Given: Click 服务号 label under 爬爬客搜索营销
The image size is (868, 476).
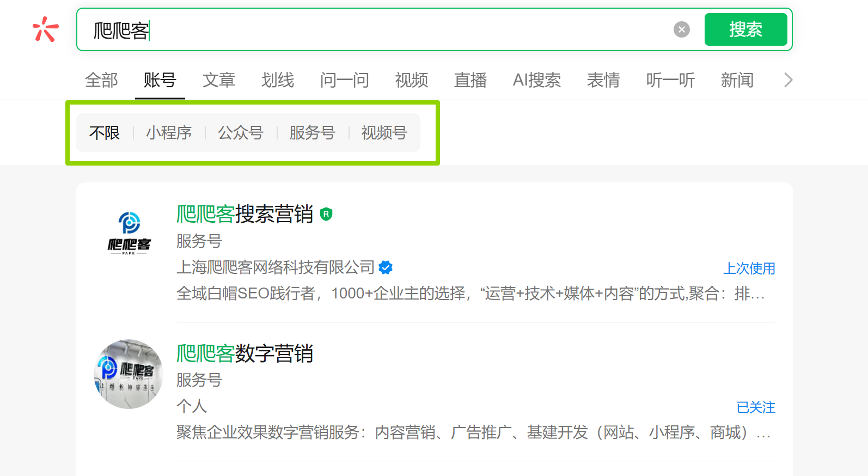Looking at the screenshot, I should pyautogui.click(x=199, y=241).
